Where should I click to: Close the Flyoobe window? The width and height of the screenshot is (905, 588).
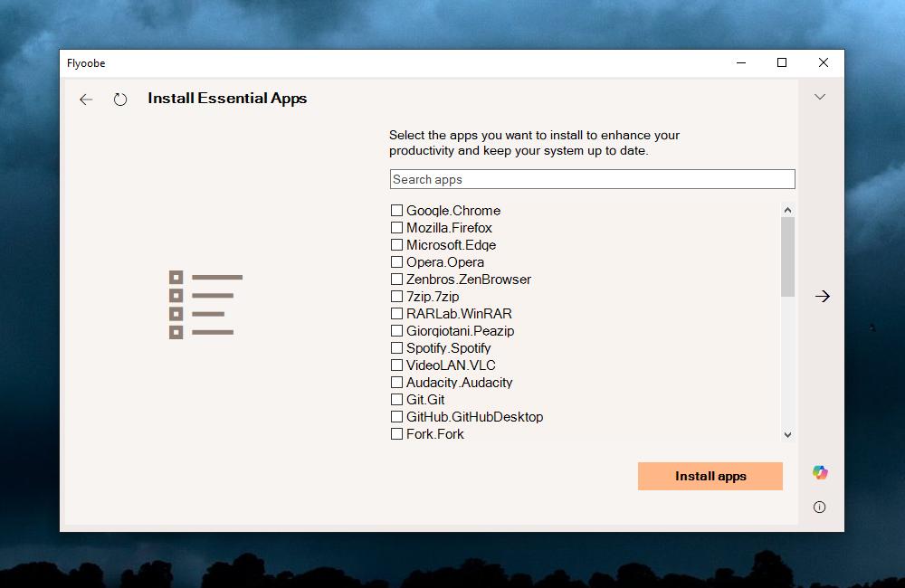pyautogui.click(x=824, y=63)
